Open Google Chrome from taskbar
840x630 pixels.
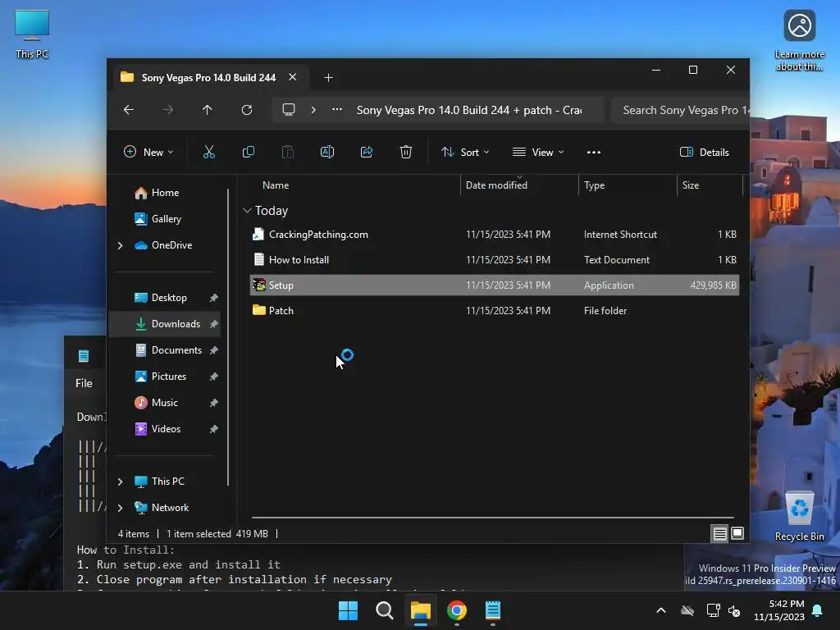click(457, 610)
